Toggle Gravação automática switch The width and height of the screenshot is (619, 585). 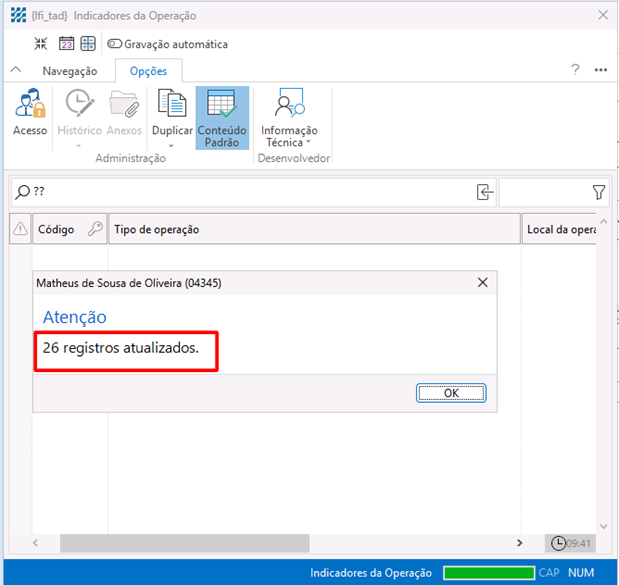point(114,44)
